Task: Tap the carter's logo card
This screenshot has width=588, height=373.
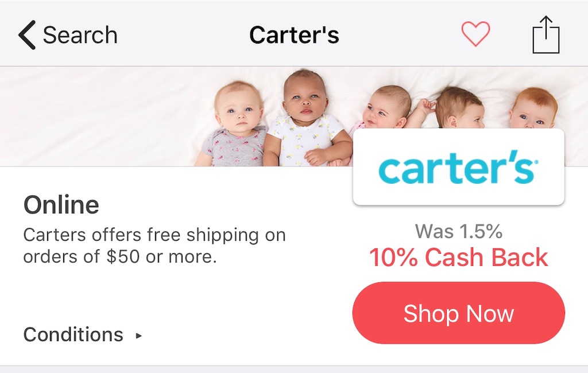Action: point(458,167)
